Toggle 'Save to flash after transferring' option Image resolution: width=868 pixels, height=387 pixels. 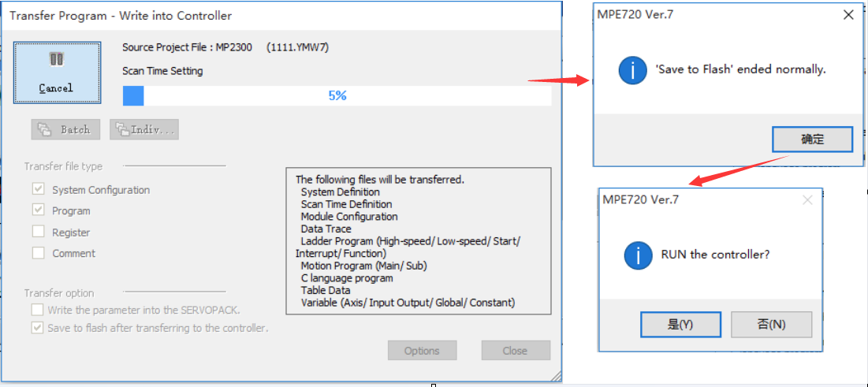[x=37, y=328]
